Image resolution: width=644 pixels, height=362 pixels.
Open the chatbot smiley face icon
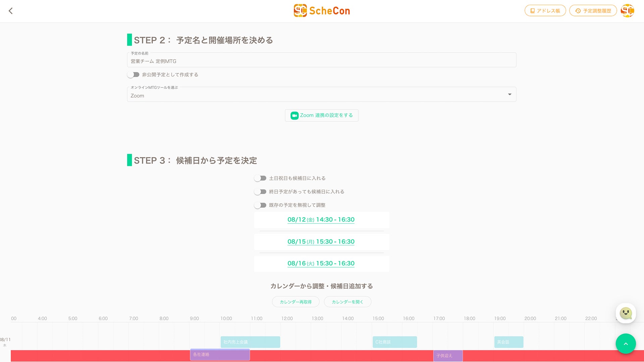click(626, 313)
